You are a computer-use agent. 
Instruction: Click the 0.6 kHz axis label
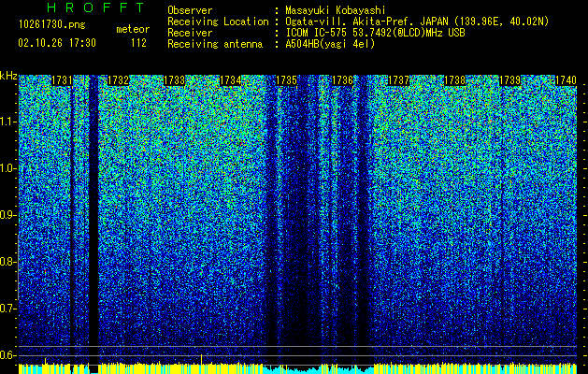click(x=8, y=355)
